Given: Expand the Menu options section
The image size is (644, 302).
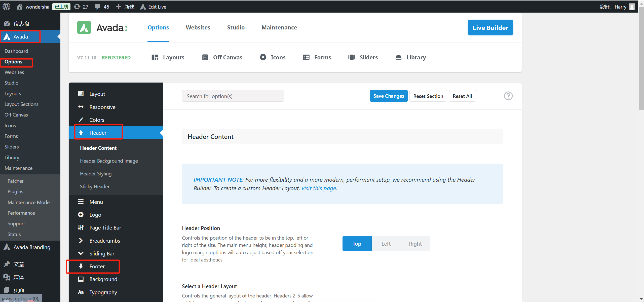Looking at the screenshot, I should (x=96, y=202).
